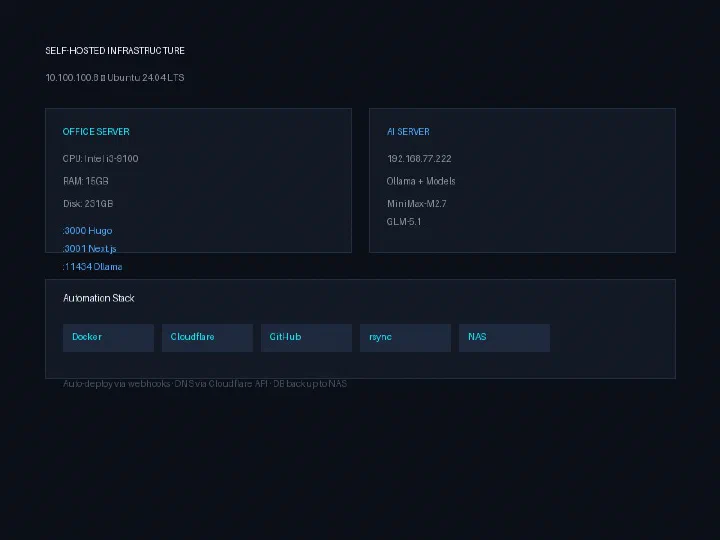The height and width of the screenshot is (540, 720).
Task: Select the Cloudflare tag
Action: pos(208,338)
